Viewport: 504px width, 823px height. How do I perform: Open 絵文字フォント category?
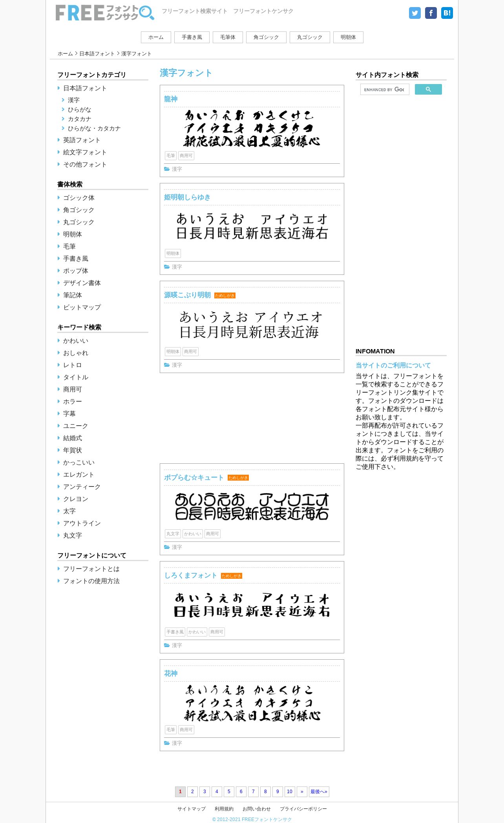(x=85, y=152)
